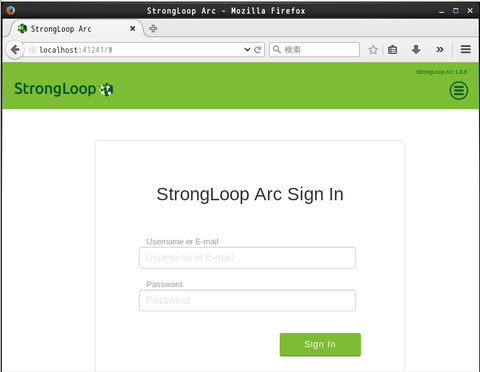Open the URL history dropdown arrow

247,50
